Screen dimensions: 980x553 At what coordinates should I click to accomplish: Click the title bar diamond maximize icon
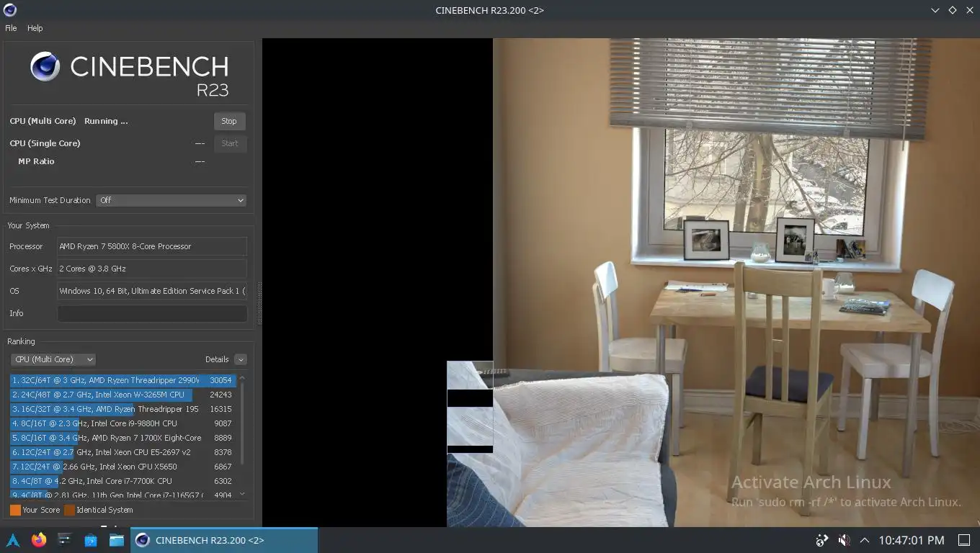(x=952, y=10)
